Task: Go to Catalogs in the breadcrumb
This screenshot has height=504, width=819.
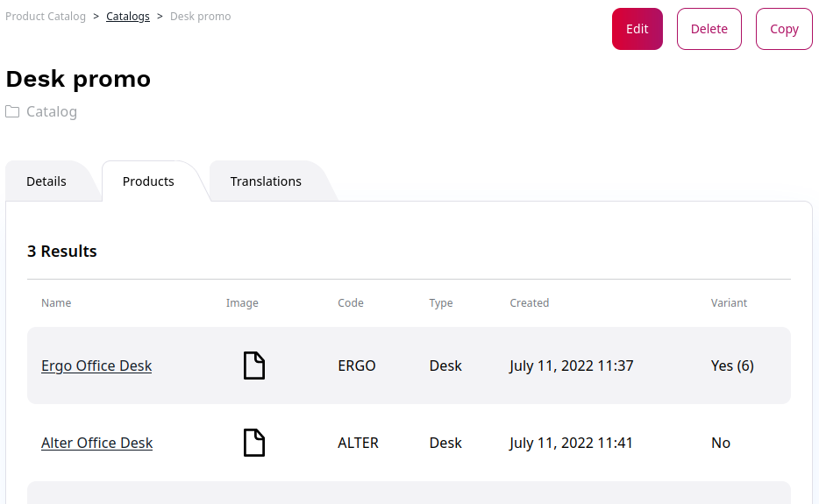Action: 128,16
